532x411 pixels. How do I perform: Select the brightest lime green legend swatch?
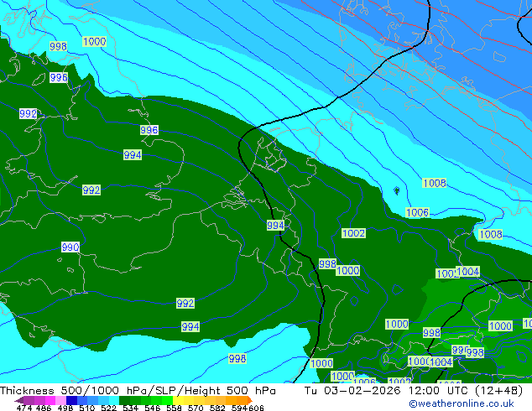click(x=167, y=400)
